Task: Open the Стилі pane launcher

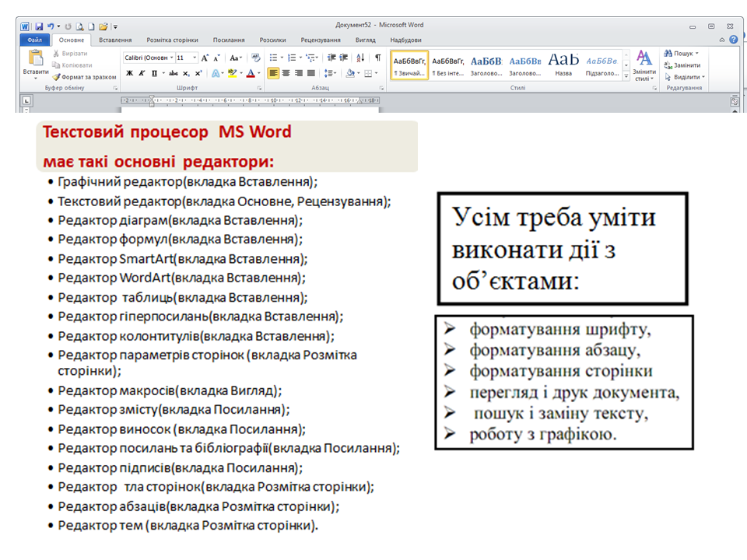Action: click(x=654, y=88)
